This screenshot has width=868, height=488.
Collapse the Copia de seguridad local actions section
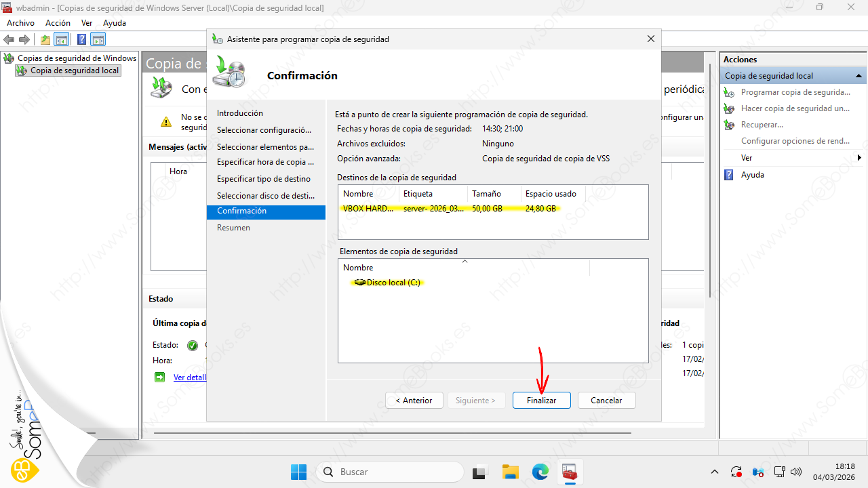coord(859,76)
